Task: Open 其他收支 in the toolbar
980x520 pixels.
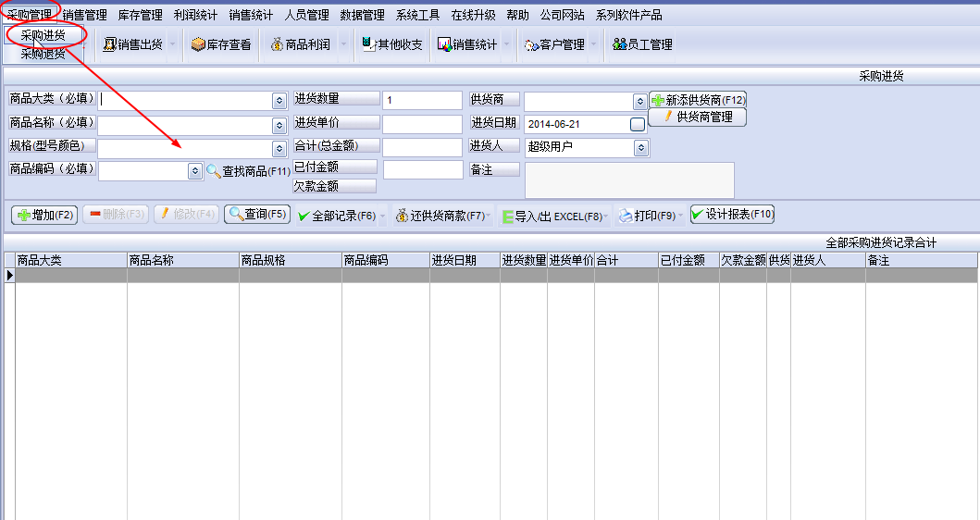Action: [x=368, y=44]
